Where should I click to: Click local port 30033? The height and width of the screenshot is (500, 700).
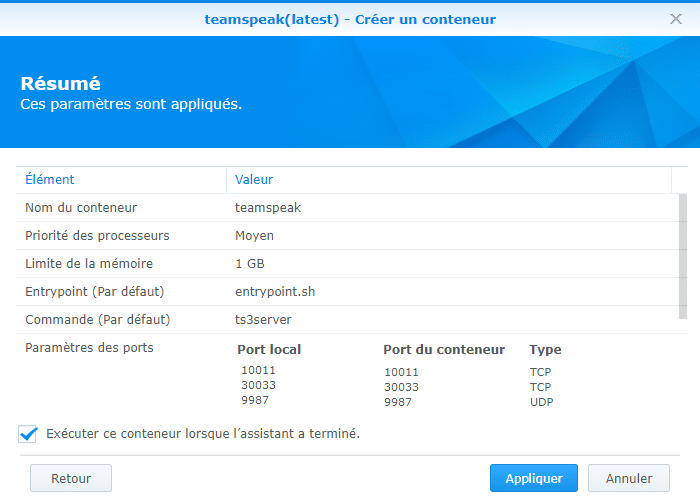tap(258, 385)
